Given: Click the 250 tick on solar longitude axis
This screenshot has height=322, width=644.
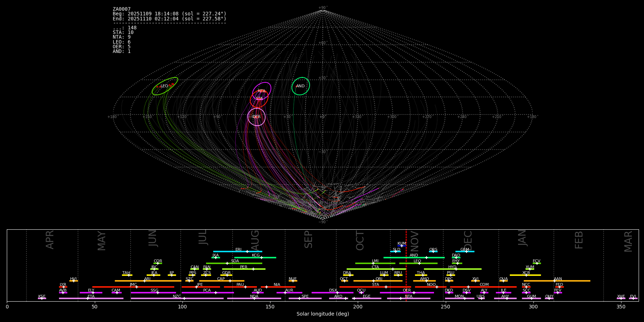Looking at the screenshot, I should [445, 307].
